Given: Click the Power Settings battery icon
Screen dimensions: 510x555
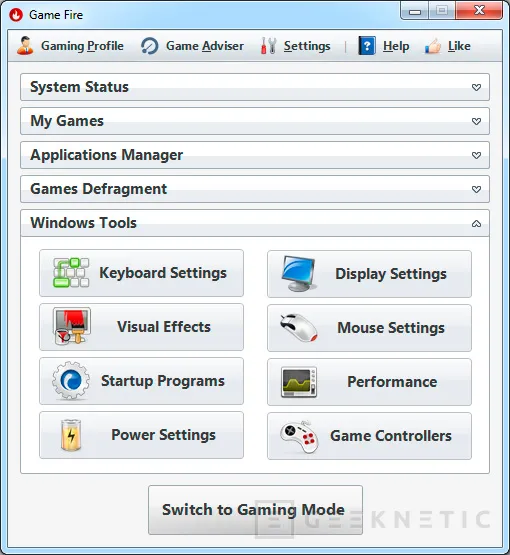Looking at the screenshot, I should coord(71,435).
